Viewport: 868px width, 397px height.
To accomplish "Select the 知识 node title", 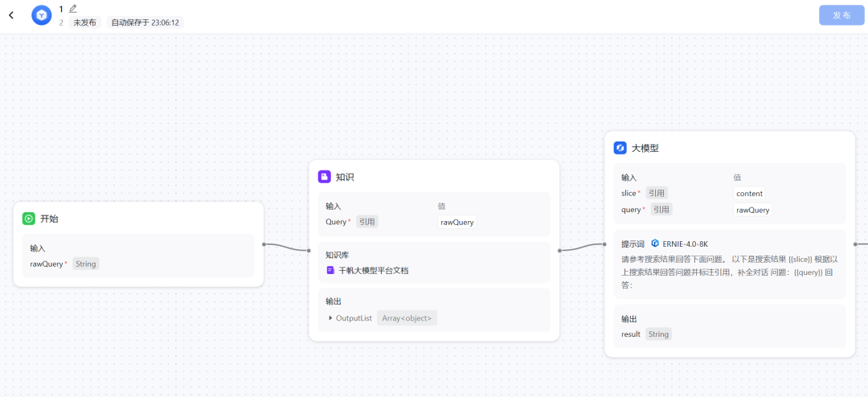I will (x=345, y=177).
